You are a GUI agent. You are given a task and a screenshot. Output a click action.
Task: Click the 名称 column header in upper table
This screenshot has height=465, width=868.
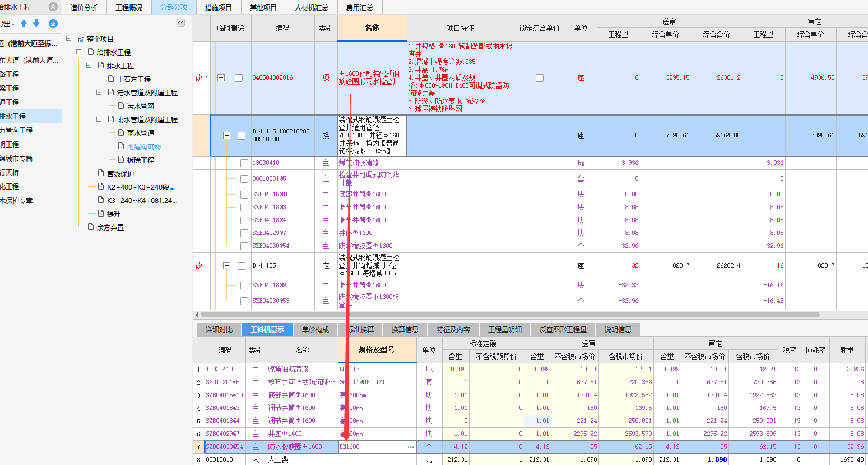coord(372,28)
